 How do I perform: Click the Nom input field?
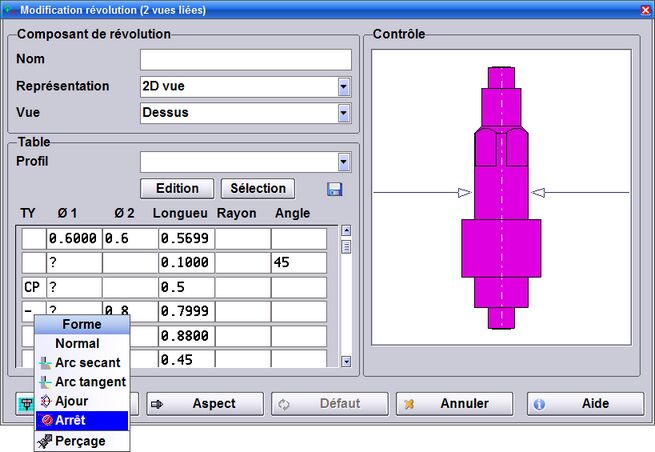246,60
